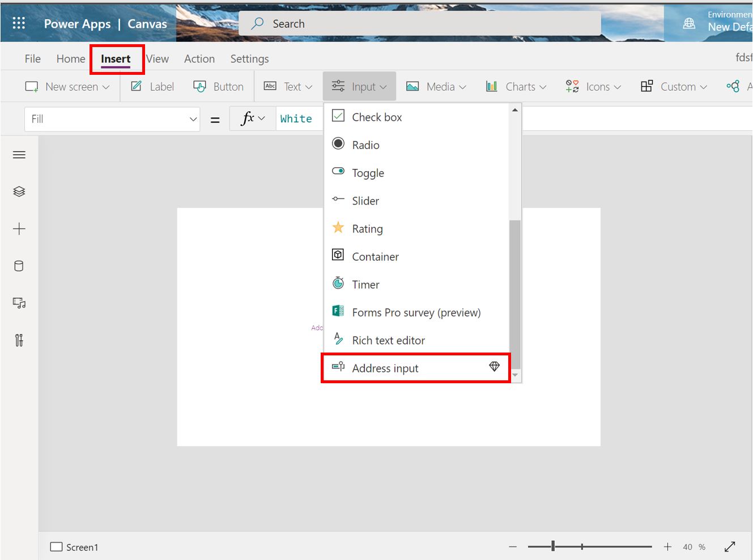Click the Search bar at the top

419,23
